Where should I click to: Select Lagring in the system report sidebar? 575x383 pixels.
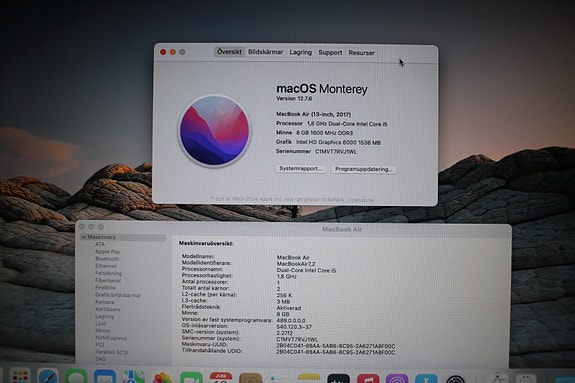click(x=105, y=316)
